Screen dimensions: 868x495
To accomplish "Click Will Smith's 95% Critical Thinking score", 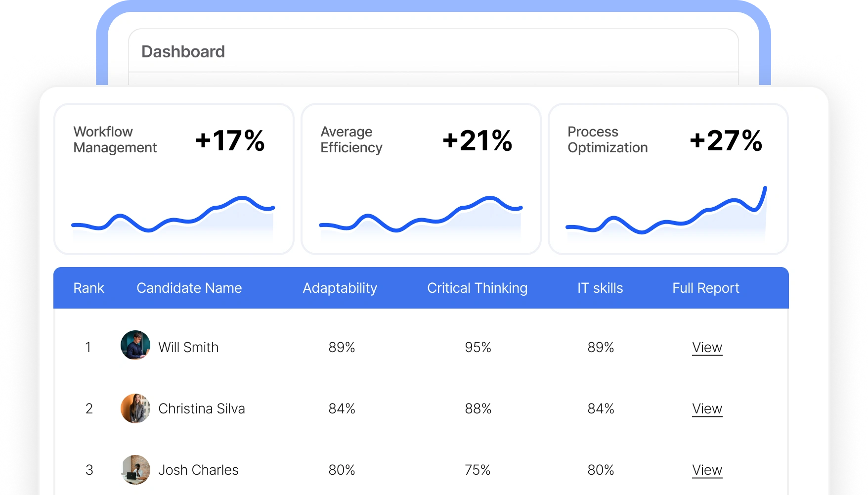I will 478,348.
